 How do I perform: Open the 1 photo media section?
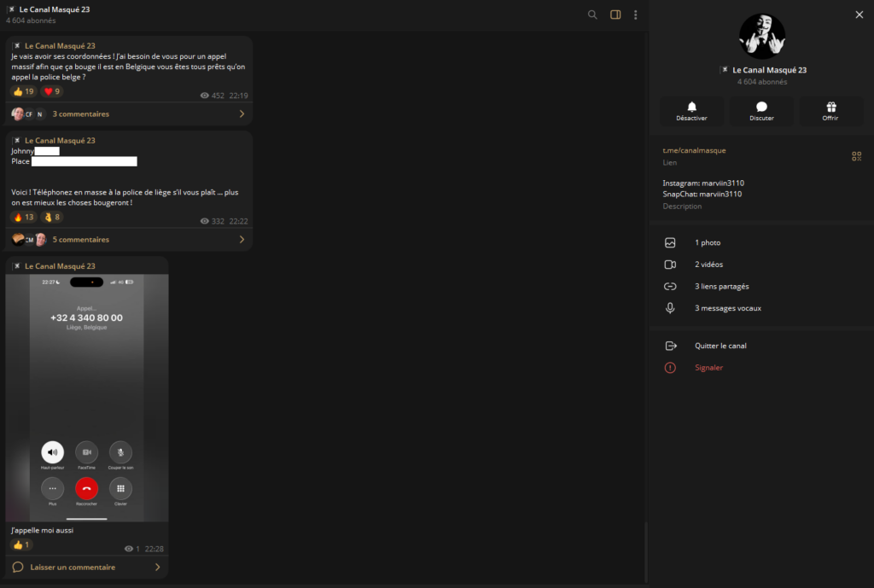pyautogui.click(x=708, y=243)
